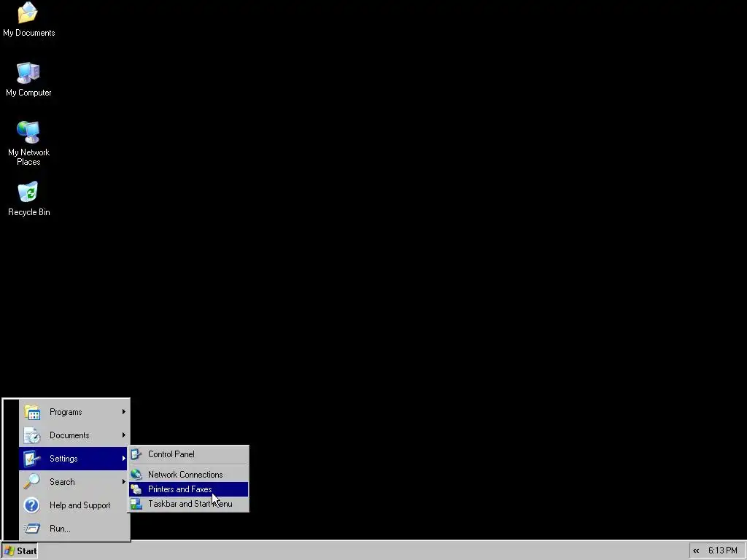Click the Recycle Bin icon label
The height and width of the screenshot is (560, 747).
(28, 212)
